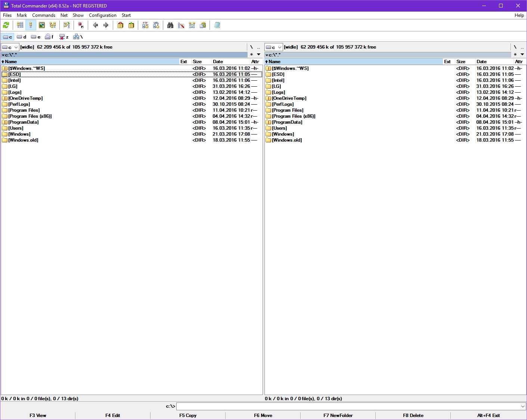Open the Multi-rename tool icon

181,25
